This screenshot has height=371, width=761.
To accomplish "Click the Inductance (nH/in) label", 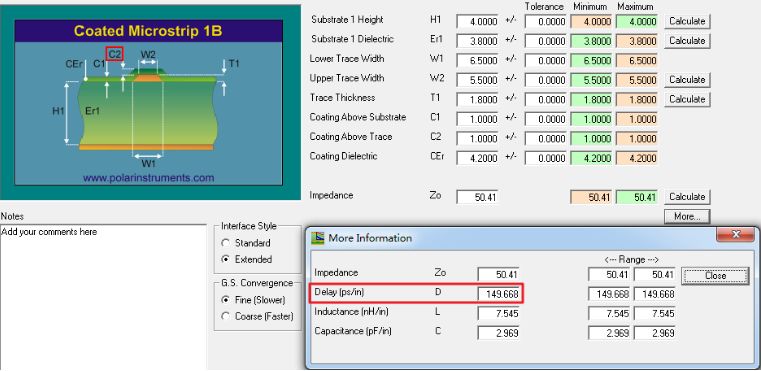I will click(x=351, y=312).
